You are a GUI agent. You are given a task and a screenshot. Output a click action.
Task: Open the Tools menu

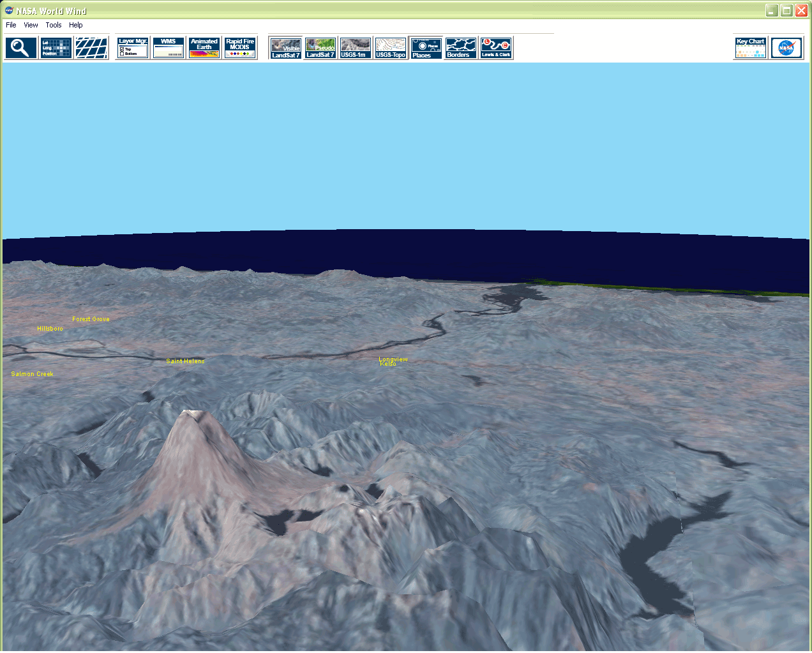pos(54,25)
